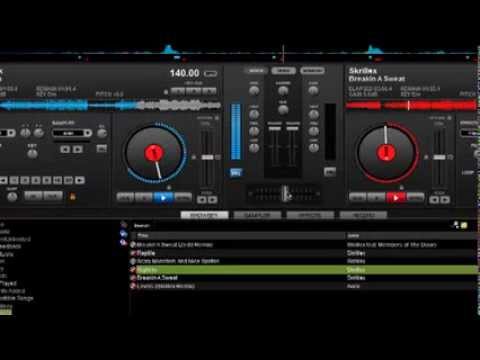Set loop IN point on left deck
Viewport: 480px width, 360px height.
pyautogui.click(x=34, y=196)
